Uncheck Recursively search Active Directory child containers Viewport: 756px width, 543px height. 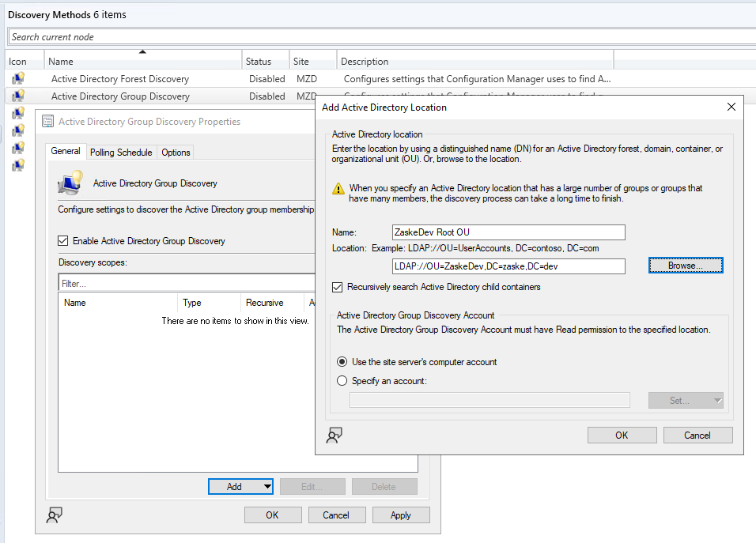tap(338, 287)
